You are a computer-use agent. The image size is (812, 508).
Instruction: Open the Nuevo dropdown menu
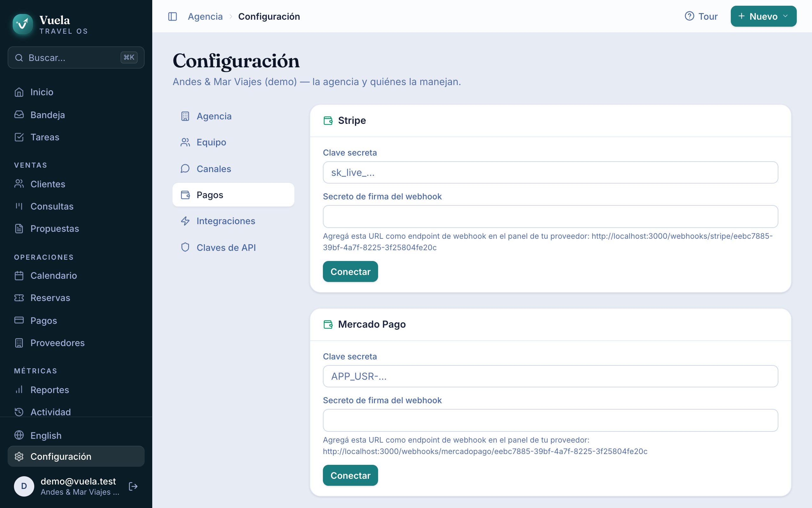[763, 16]
